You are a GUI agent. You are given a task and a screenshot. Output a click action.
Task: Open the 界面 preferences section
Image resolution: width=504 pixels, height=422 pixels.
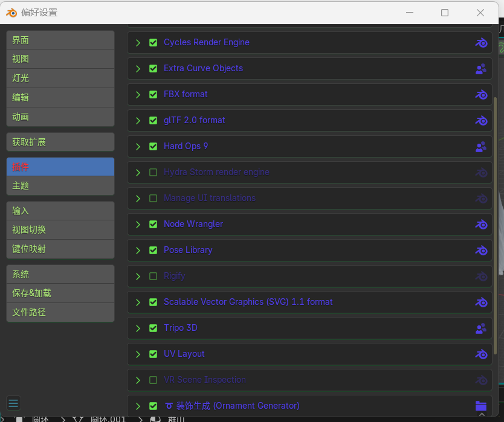tap(60, 40)
